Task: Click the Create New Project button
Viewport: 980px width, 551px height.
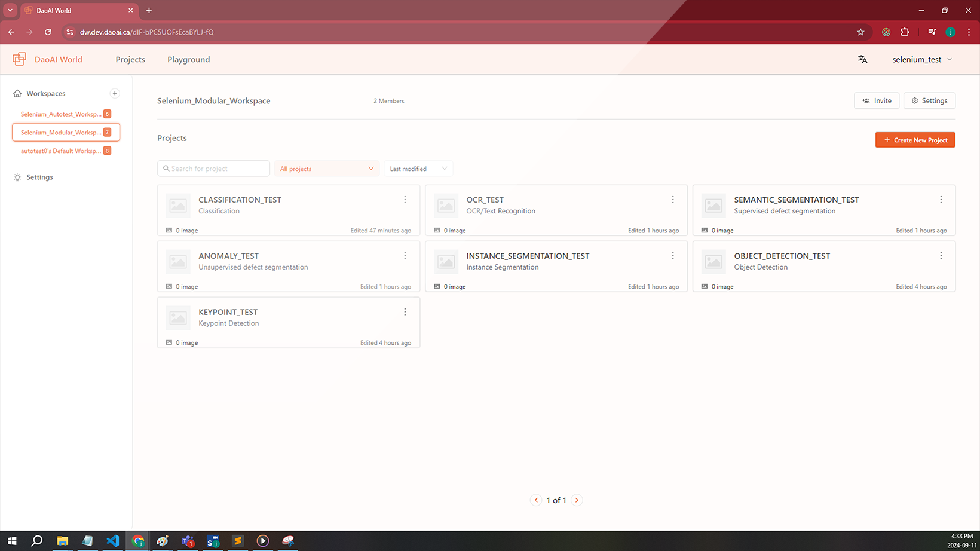Action: click(915, 140)
